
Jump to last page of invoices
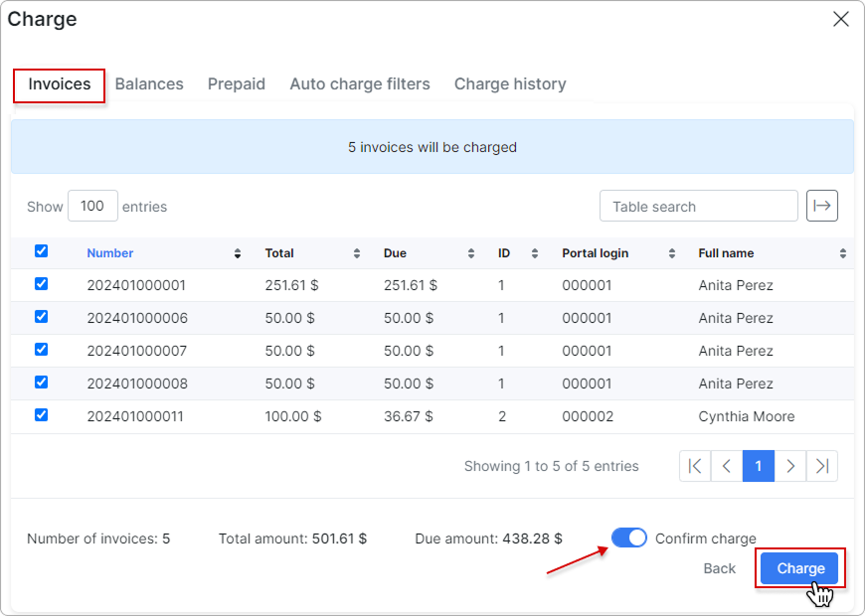click(822, 466)
